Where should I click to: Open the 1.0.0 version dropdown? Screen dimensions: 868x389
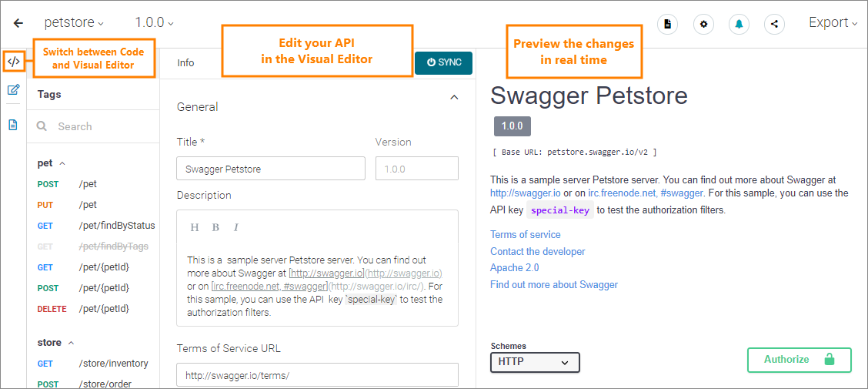pyautogui.click(x=154, y=23)
